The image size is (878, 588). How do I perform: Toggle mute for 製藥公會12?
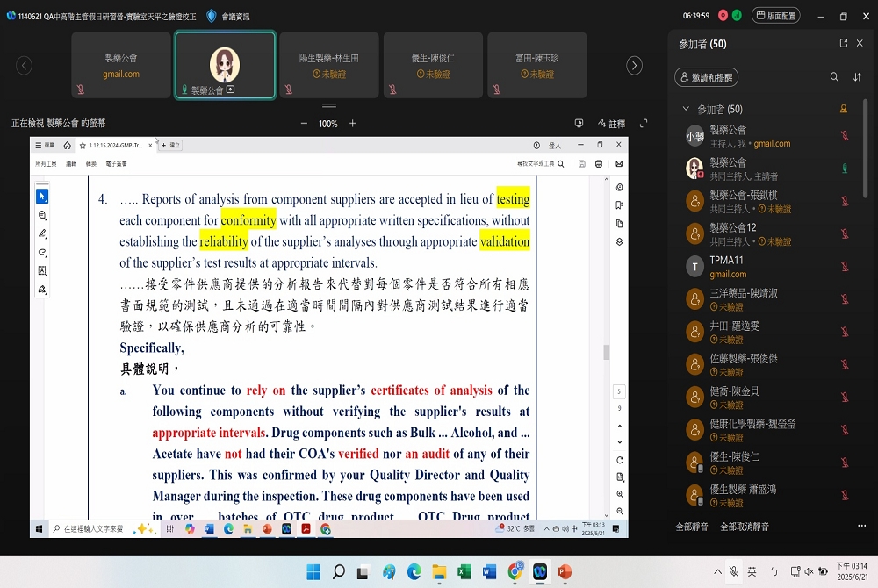845,233
